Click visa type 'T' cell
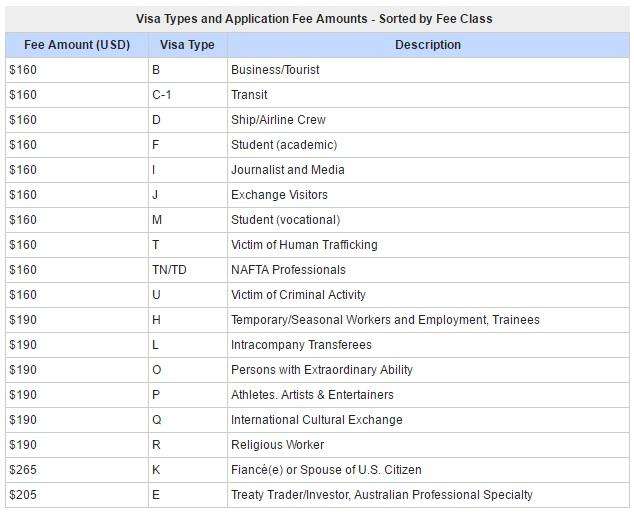Image resolution: width=634 pixels, height=515 pixels. (188, 245)
